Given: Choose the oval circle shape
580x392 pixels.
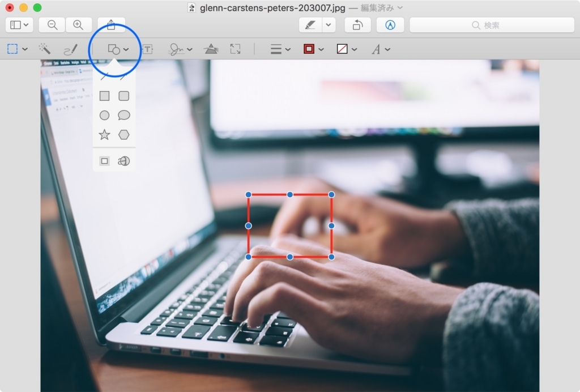Looking at the screenshot, I should (x=105, y=116).
